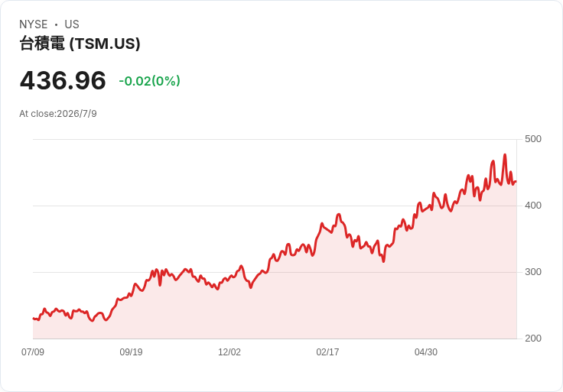Click the highest peak of the price line
563x392 pixels.
pos(505,155)
